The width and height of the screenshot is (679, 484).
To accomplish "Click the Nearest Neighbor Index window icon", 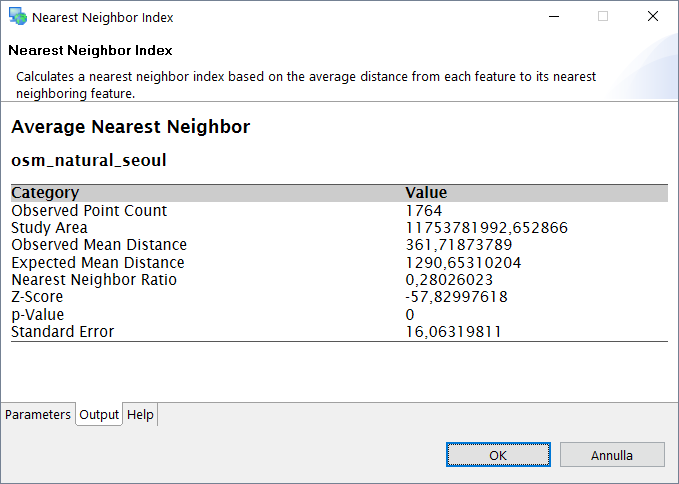I will pyautogui.click(x=17, y=17).
